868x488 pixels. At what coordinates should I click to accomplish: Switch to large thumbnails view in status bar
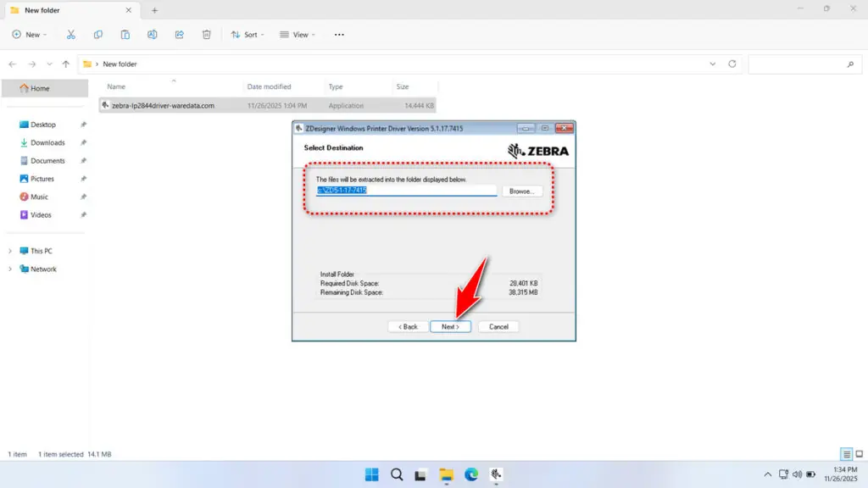point(859,453)
